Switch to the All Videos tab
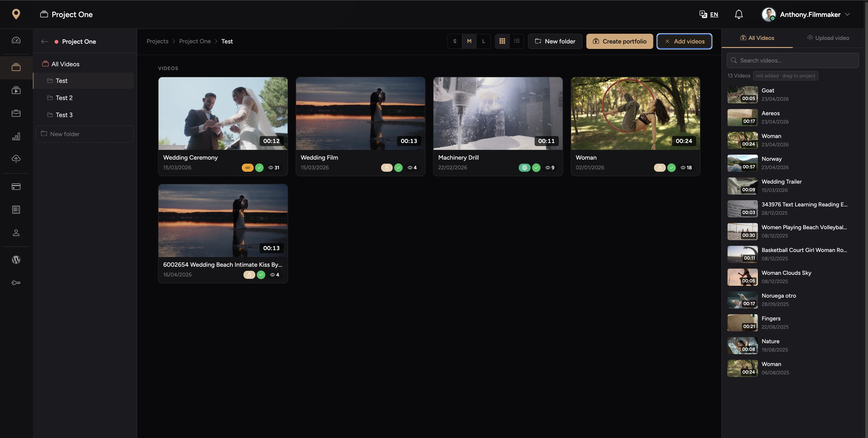Viewport: 868px width, 438px height. click(757, 38)
